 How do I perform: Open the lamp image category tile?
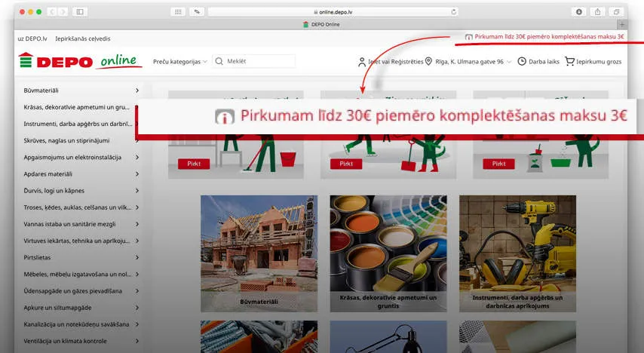pos(388,336)
